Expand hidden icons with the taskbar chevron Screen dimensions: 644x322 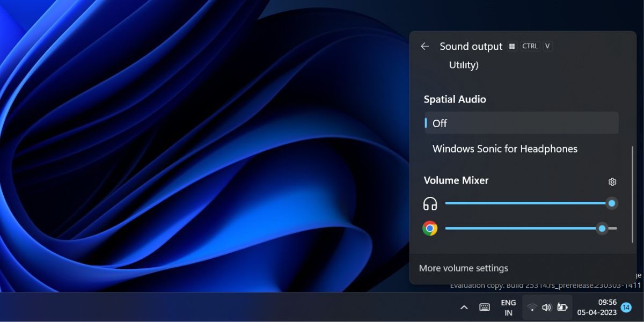click(464, 307)
